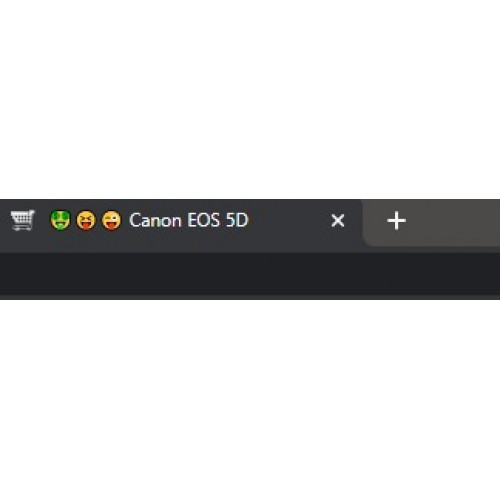Viewport: 500px width, 500px height.
Task: Click the X beside Canon EOS 5D
Action: coord(338,221)
